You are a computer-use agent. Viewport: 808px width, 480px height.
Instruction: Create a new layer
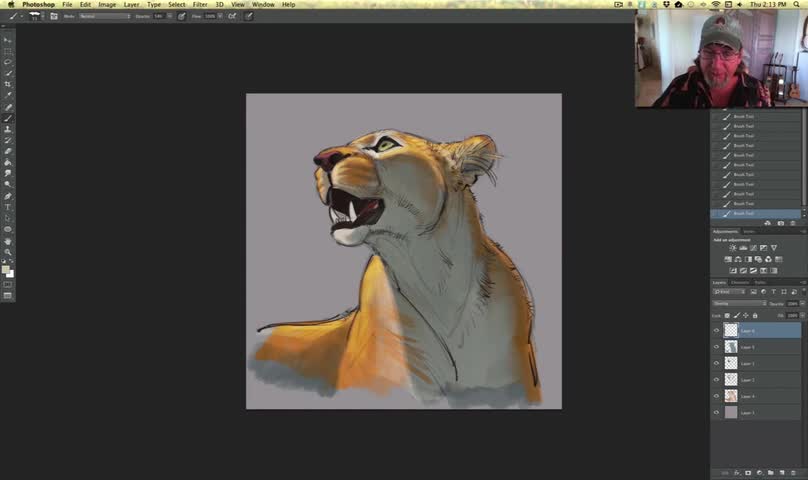[782, 473]
